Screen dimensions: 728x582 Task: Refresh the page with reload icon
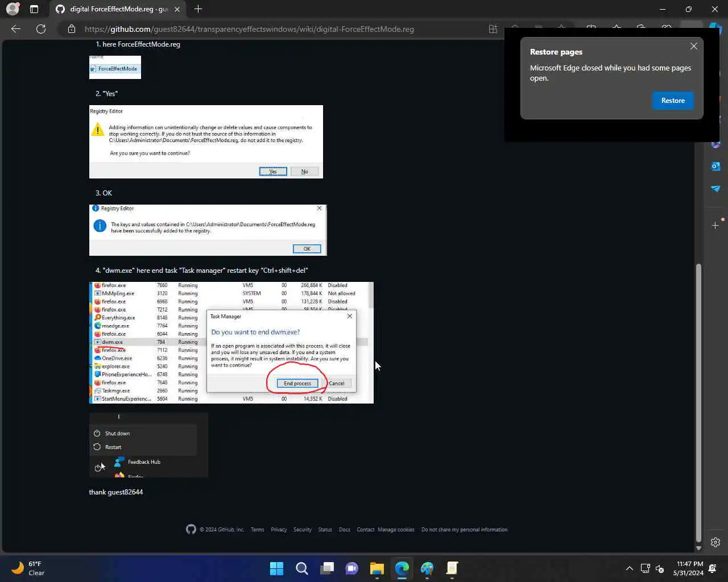(x=41, y=29)
